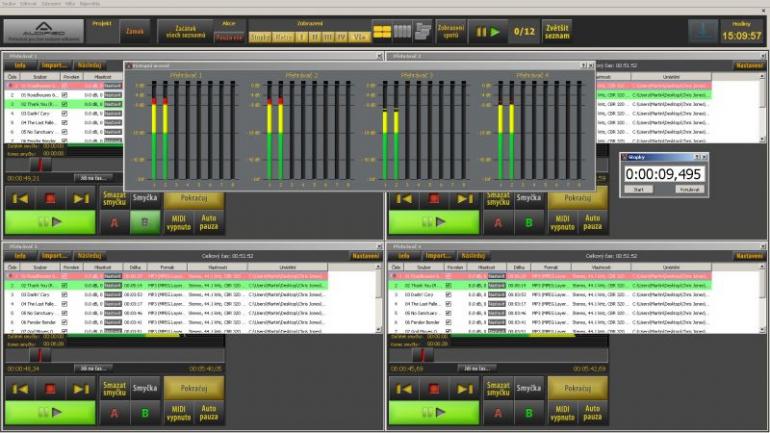770x433 pixels.
Task: Click the green play/pause bar in Player 2
Action: click(x=434, y=222)
